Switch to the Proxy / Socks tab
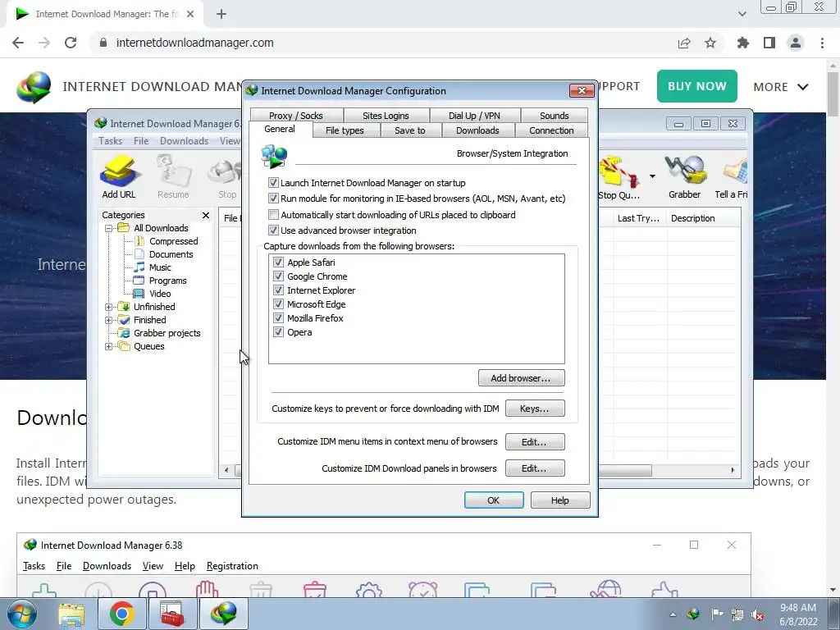This screenshot has width=840, height=630. coord(295,116)
